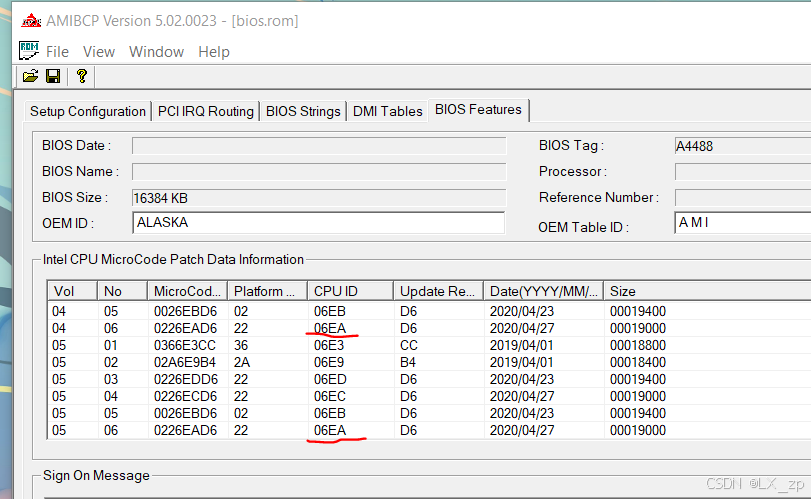This screenshot has width=811, height=499.
Task: Click the AMIBCP application icon in title bar
Action: pos(31,21)
